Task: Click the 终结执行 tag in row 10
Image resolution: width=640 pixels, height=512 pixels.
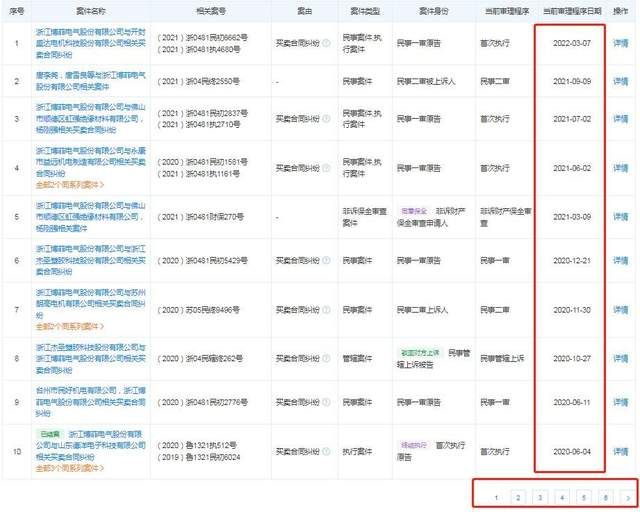Action: point(414,445)
